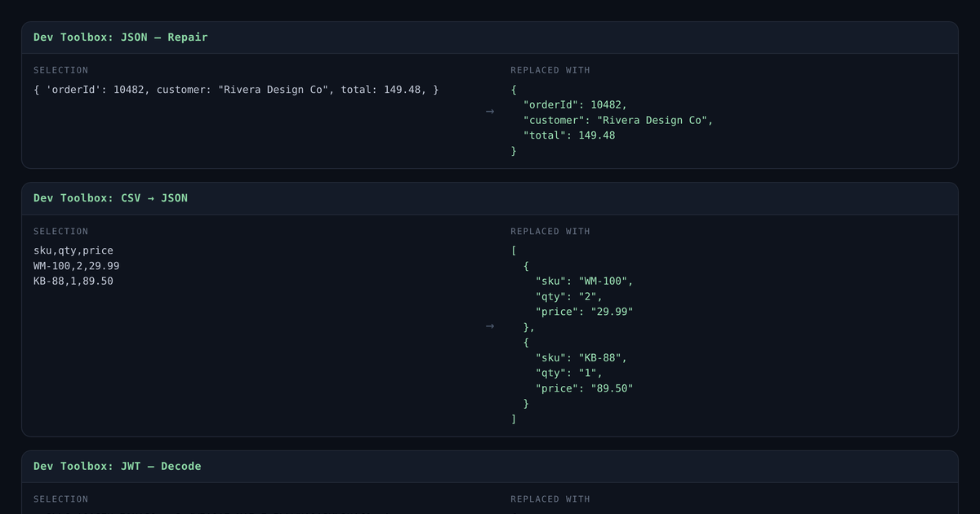
Task: Click the line "total": 149.48
Action: coord(569,135)
